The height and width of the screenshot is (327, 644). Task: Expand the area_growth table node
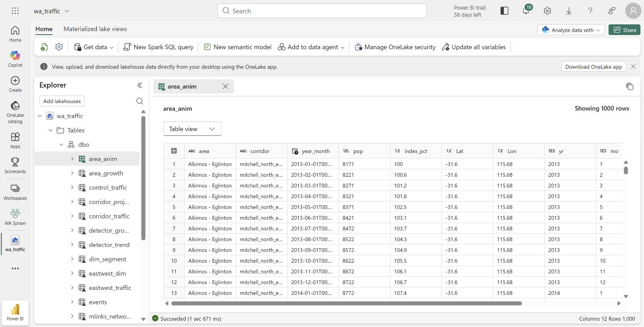(x=72, y=173)
